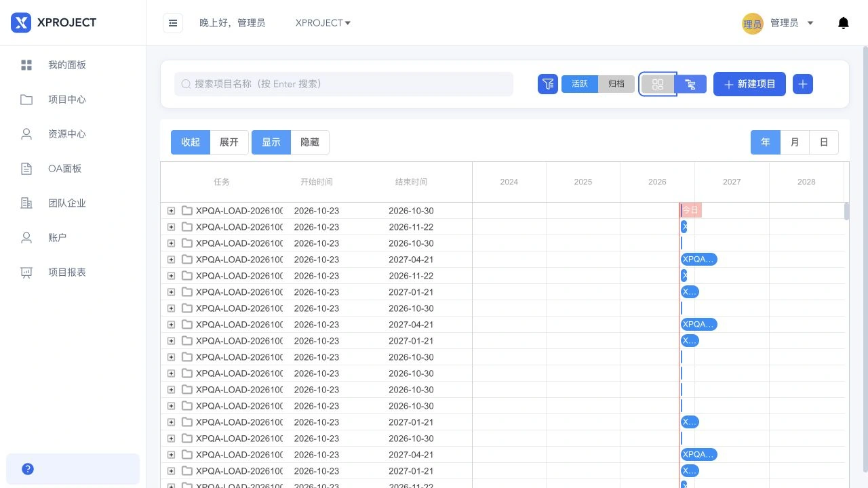Open 我的面板 via its dashboard icon
868x488 pixels.
pos(26,65)
